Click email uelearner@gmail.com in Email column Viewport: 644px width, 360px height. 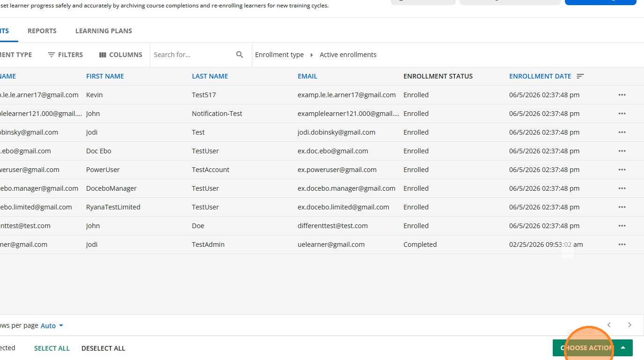pos(331,245)
